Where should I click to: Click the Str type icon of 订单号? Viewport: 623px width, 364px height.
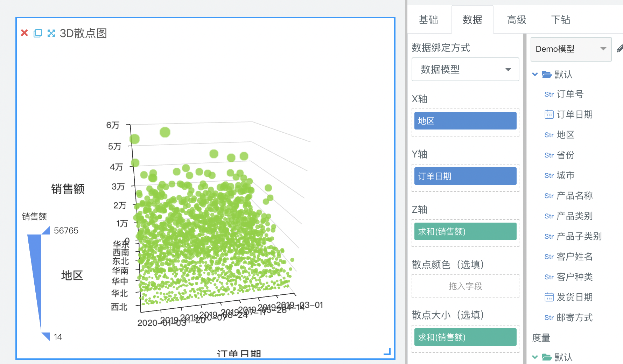549,94
